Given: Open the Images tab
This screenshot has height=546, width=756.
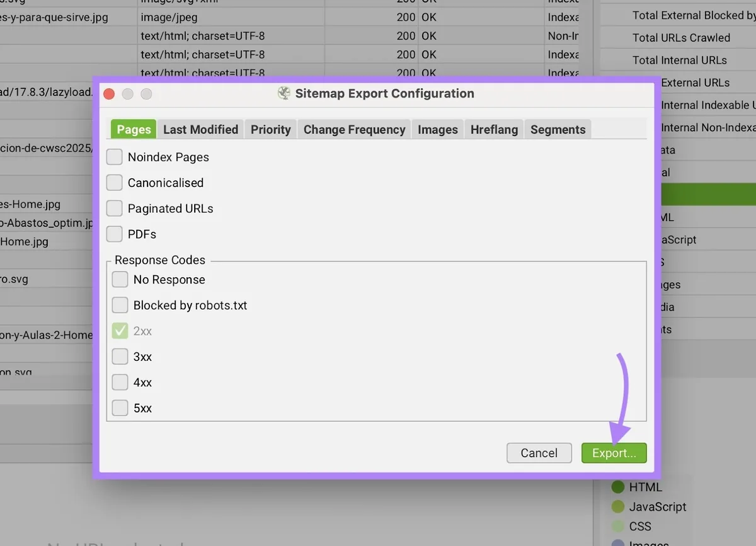Looking at the screenshot, I should pos(438,129).
